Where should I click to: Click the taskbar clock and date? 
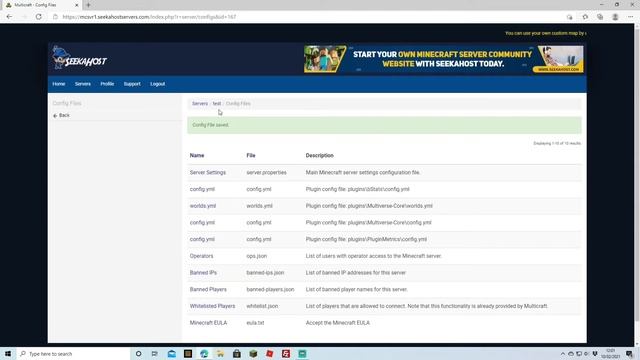[x=611, y=354]
